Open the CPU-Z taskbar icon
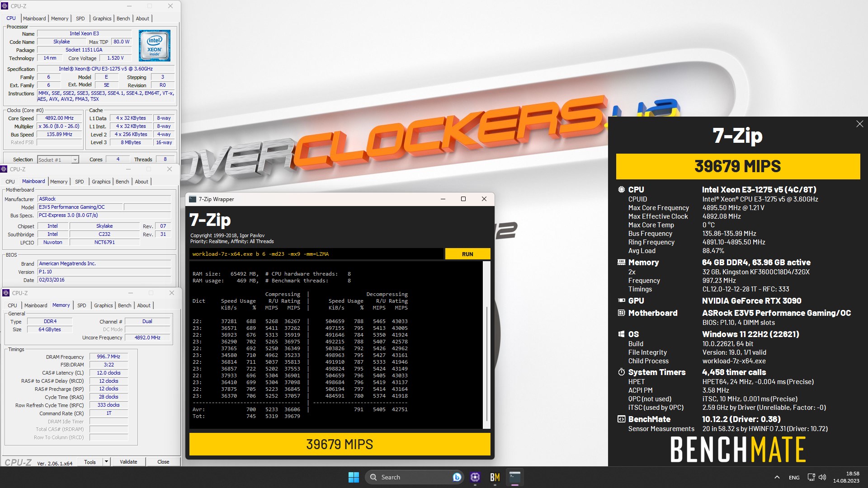Image resolution: width=868 pixels, height=488 pixels. click(x=475, y=477)
